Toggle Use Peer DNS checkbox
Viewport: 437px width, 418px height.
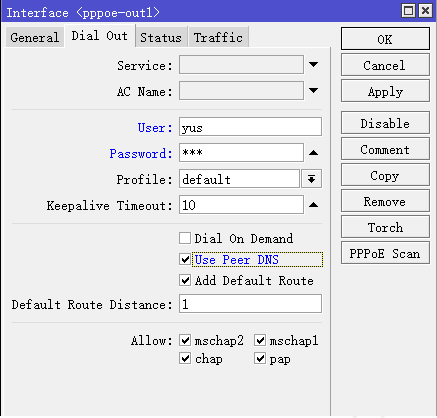(x=185, y=259)
